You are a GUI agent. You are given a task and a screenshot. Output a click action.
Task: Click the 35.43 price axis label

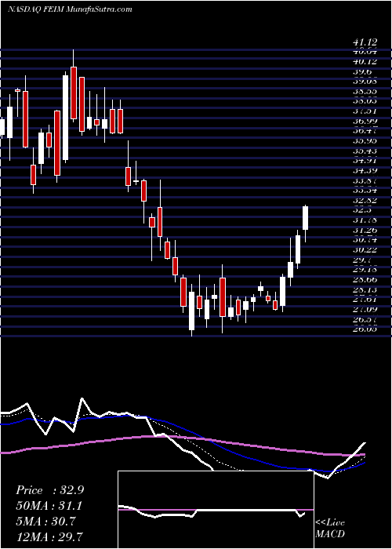click(365, 151)
